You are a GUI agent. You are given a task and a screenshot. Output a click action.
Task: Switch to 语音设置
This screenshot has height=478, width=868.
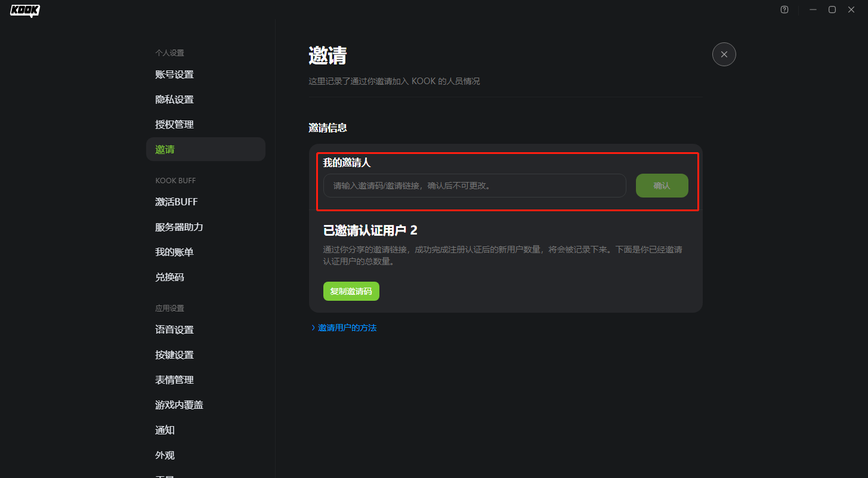coord(206,330)
